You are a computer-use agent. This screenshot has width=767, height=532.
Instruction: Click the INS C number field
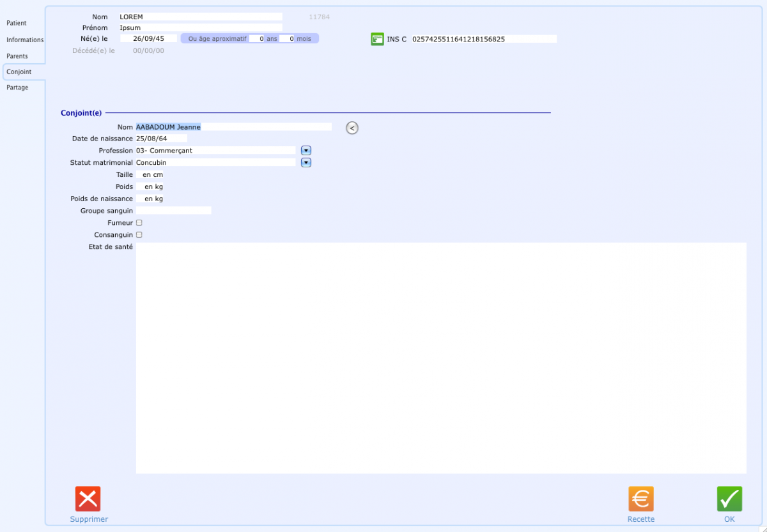(484, 39)
